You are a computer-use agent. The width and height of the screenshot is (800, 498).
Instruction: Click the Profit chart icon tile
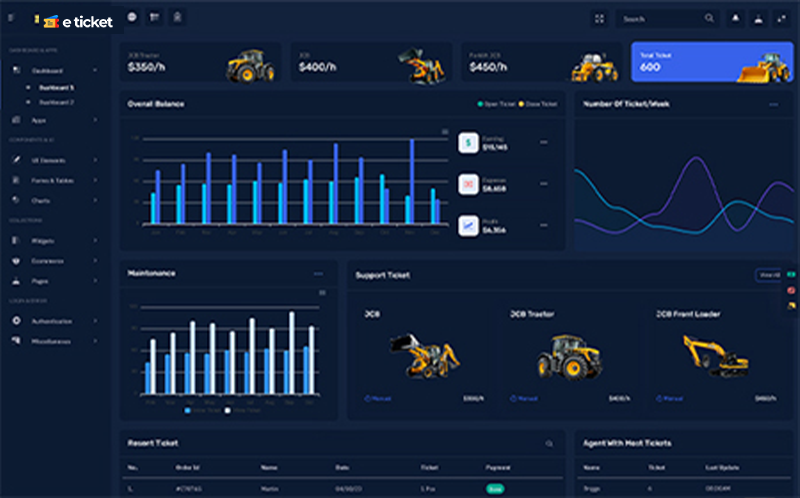pos(468,226)
